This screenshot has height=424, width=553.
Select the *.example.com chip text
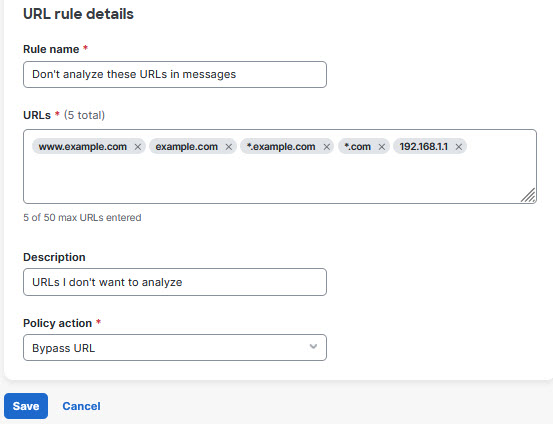click(281, 147)
